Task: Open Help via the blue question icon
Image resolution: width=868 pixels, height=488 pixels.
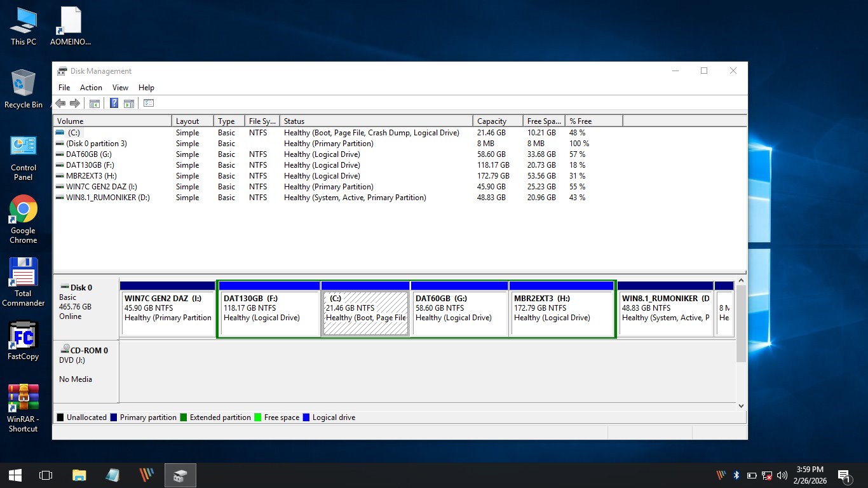Action: [x=114, y=104]
